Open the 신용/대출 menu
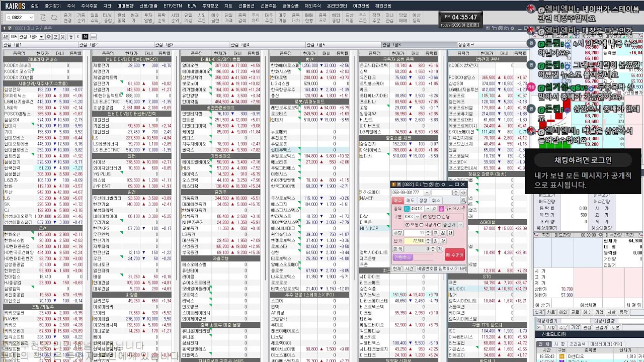The width and height of the screenshot is (644, 362). pos(148,6)
